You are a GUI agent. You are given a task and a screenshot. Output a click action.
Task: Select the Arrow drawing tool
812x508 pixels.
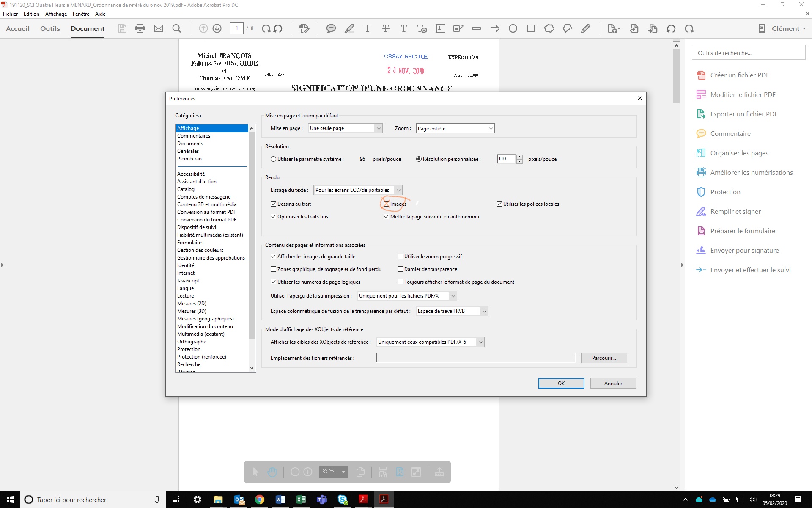click(x=494, y=28)
